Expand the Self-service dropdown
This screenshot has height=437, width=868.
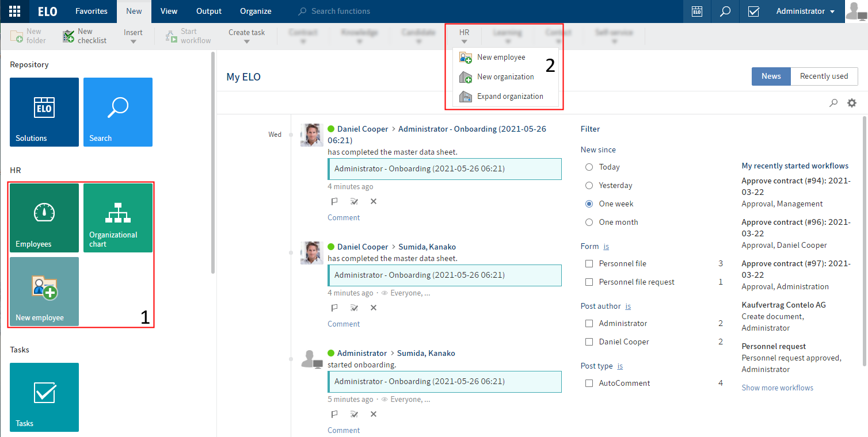(x=614, y=36)
